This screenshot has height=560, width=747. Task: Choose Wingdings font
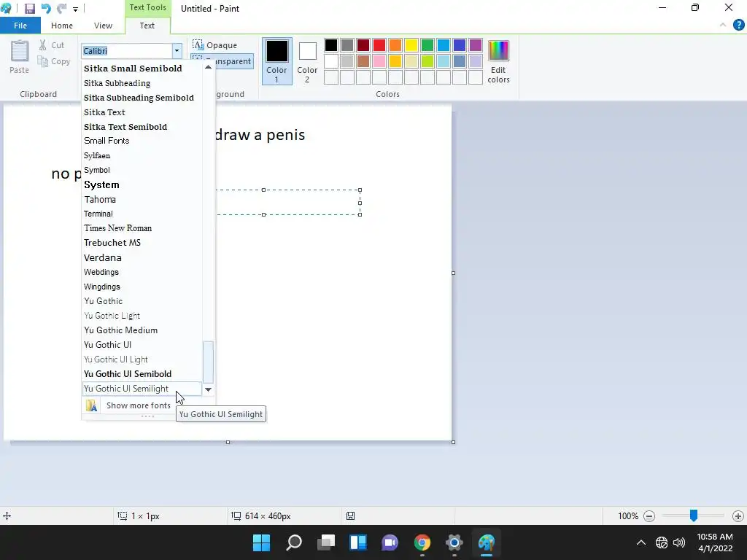[x=142, y=287]
